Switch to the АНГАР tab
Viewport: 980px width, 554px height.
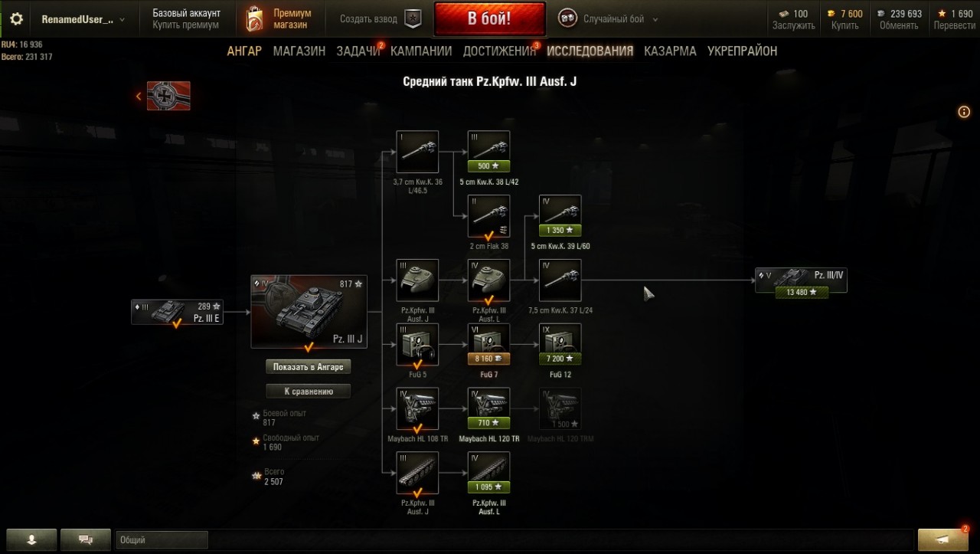pyautogui.click(x=244, y=51)
